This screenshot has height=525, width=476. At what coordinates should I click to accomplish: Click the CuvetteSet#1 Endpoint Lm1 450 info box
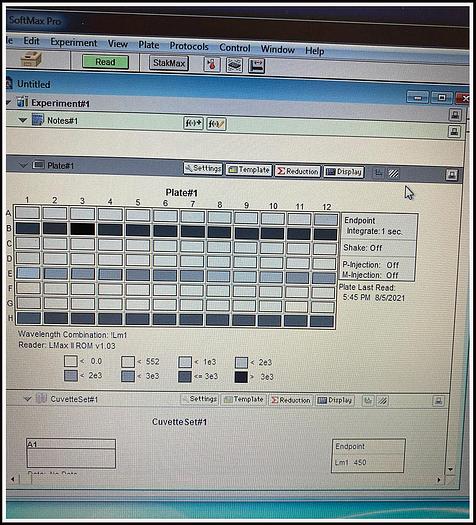pos(368,456)
